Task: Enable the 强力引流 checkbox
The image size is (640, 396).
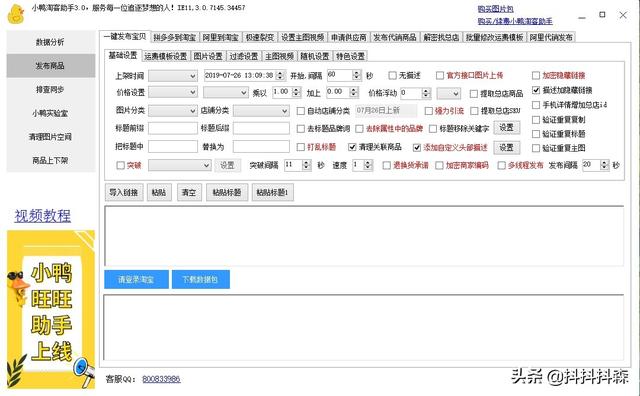Action: (428, 111)
